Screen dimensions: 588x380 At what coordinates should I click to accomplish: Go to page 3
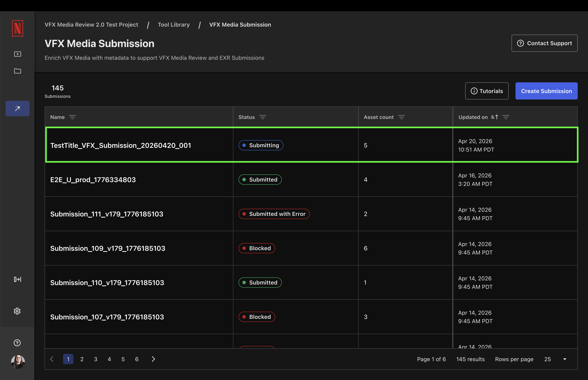(96, 359)
